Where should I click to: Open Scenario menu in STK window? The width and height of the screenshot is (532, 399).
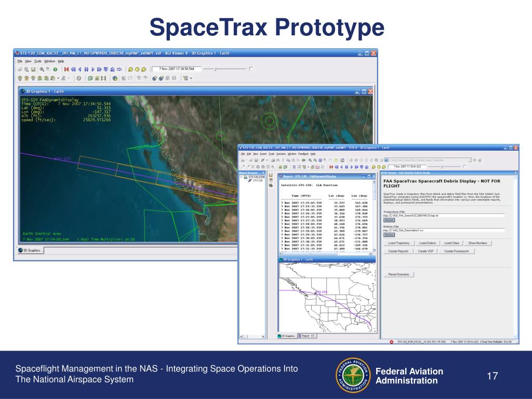tap(281, 154)
